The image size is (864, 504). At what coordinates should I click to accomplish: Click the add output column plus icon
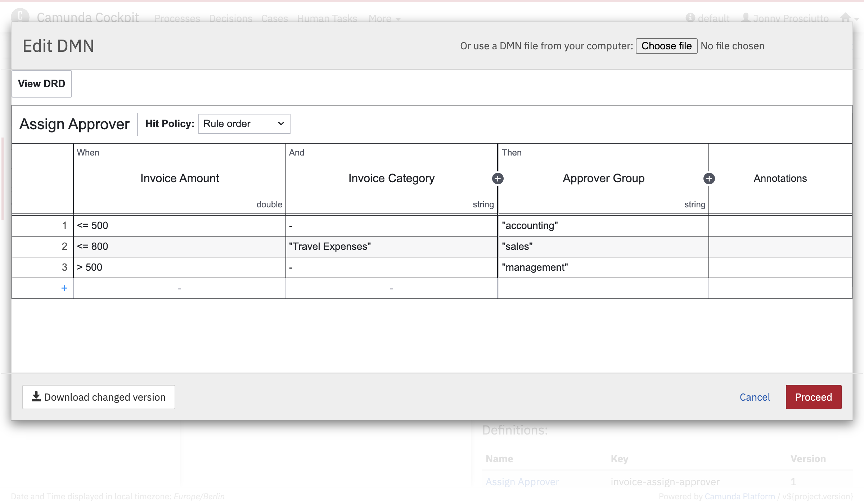pos(709,179)
